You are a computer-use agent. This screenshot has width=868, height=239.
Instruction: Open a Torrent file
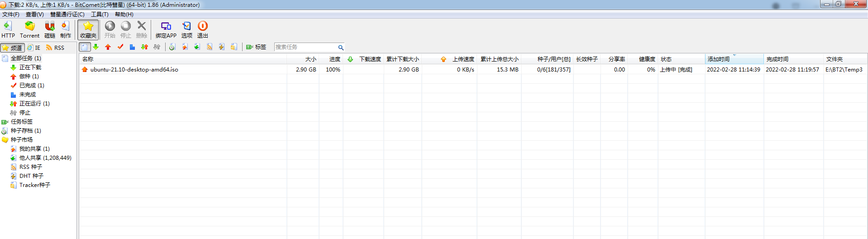point(29,30)
